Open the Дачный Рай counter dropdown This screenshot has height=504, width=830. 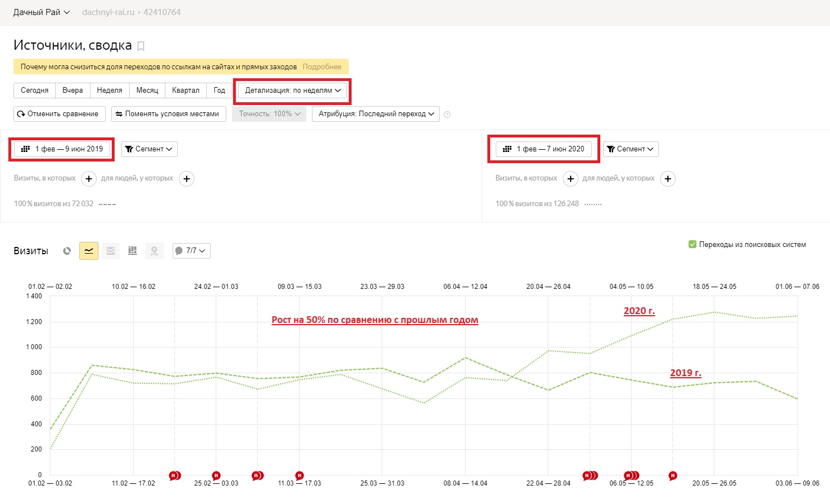41,12
